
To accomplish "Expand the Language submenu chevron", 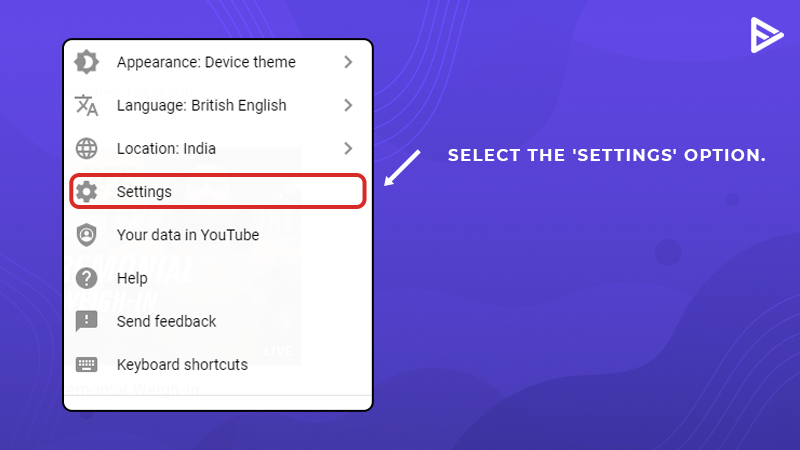I will (348, 105).
